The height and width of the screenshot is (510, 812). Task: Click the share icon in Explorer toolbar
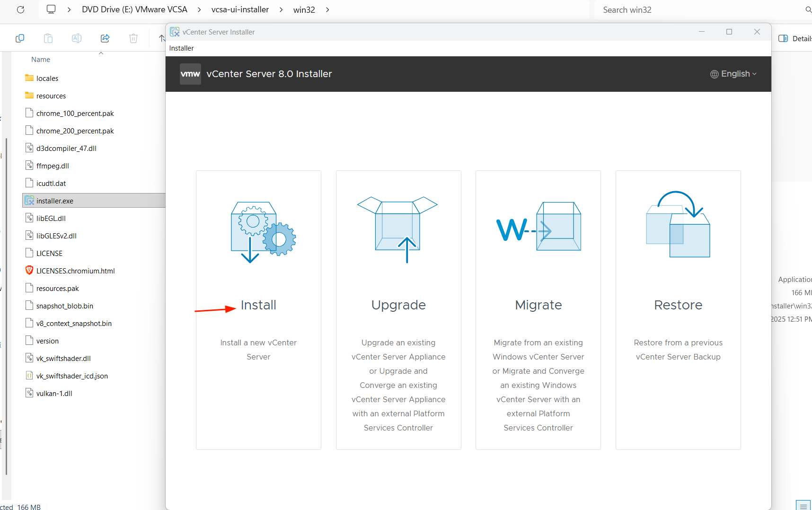point(105,38)
